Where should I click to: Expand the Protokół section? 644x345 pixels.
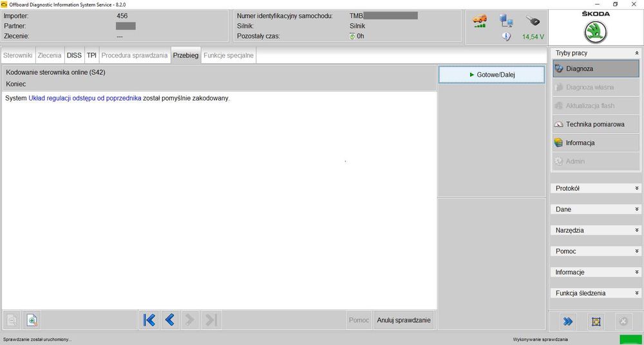pos(595,188)
